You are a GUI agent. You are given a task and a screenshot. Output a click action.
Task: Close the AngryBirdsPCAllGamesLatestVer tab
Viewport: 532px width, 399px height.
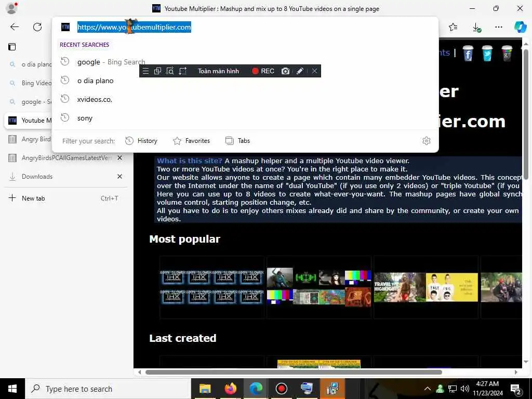(119, 158)
